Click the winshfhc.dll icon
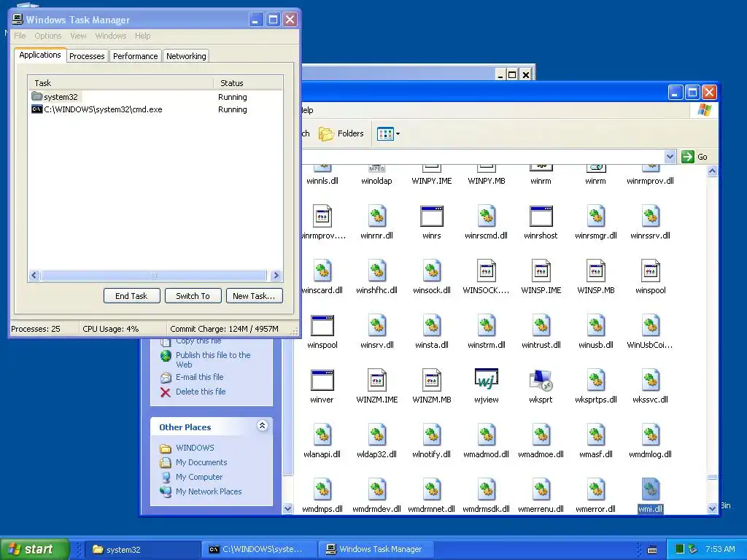Image resolution: width=747 pixels, height=560 pixels. click(377, 271)
